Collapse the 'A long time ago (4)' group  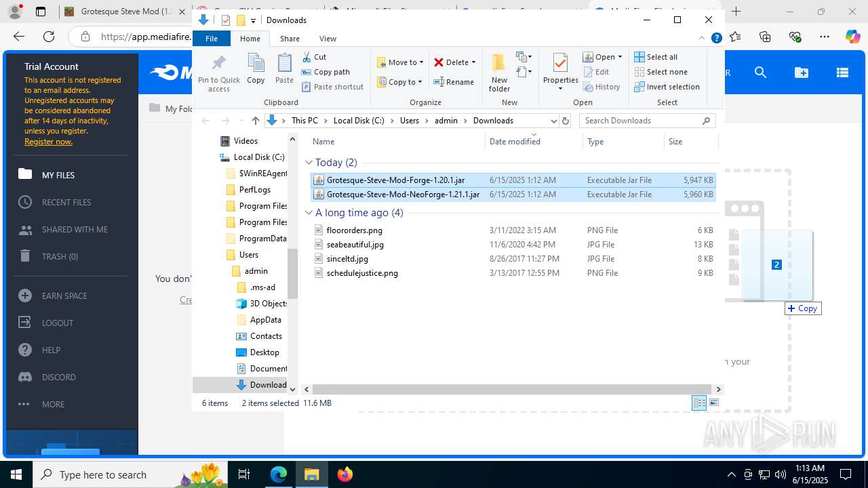[x=309, y=213]
